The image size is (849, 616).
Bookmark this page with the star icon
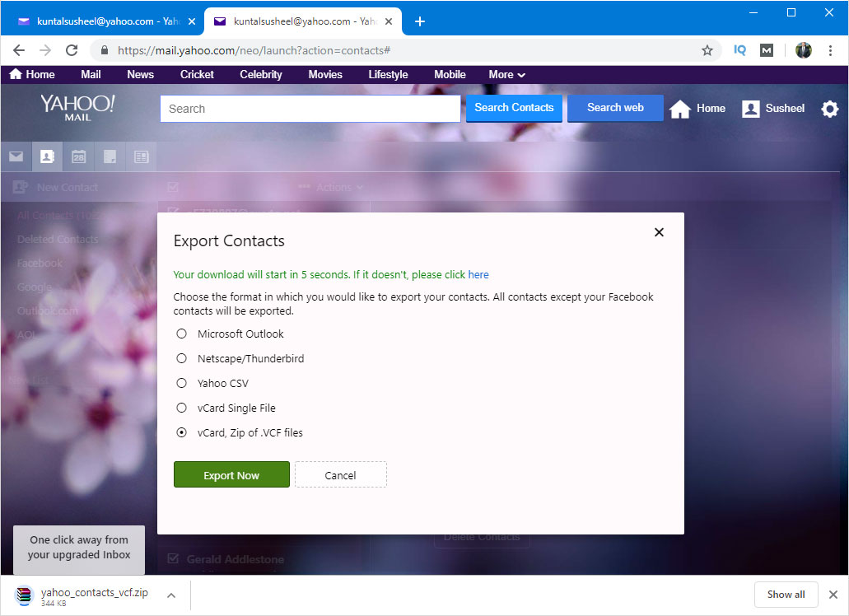tap(707, 50)
